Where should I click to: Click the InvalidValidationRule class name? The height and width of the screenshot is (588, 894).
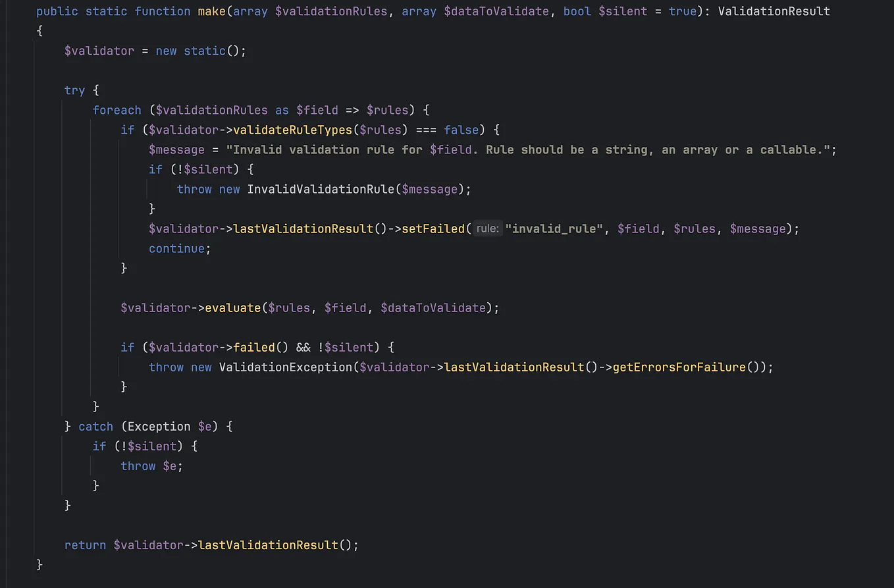coord(321,189)
